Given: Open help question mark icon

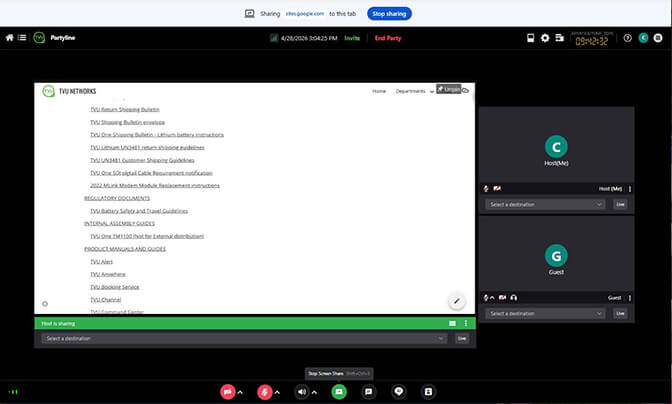Looking at the screenshot, I should point(627,38).
